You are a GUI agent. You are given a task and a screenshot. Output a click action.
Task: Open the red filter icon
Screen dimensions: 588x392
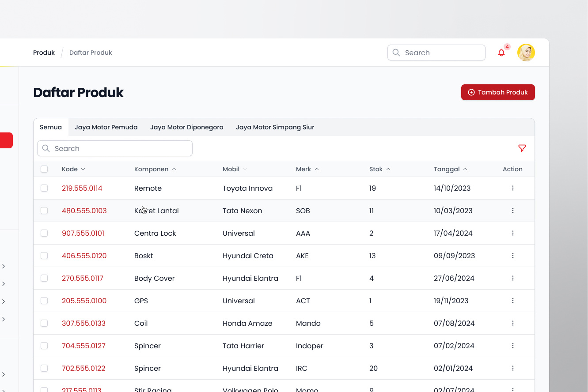pyautogui.click(x=522, y=148)
